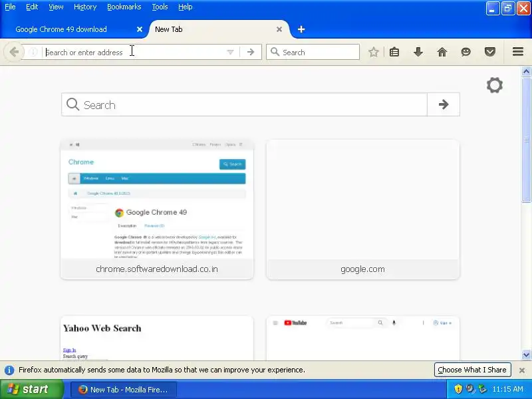Open the hamburger menu

(518, 52)
